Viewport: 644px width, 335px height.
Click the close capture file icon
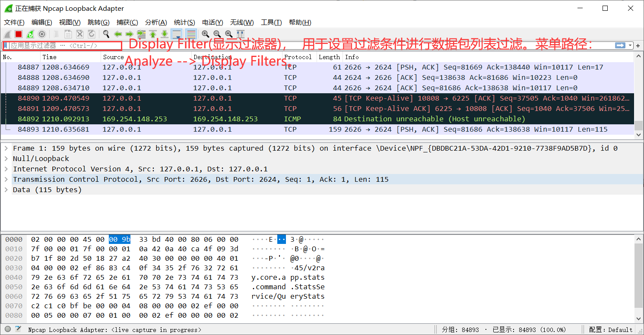pos(80,34)
